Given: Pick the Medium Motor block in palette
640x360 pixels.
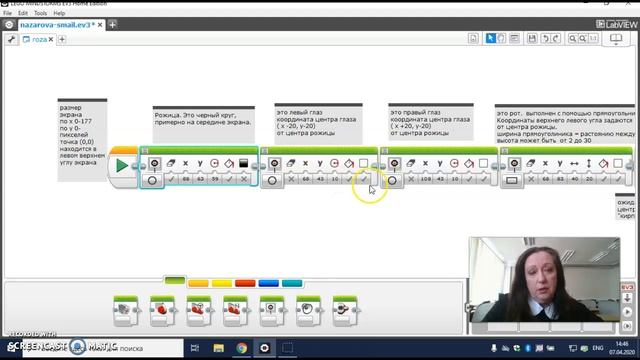Looking at the screenshot, I should pos(126,311).
